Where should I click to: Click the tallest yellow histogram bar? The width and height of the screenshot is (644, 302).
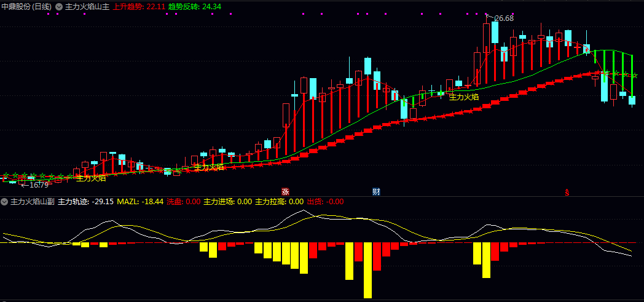point(367,270)
